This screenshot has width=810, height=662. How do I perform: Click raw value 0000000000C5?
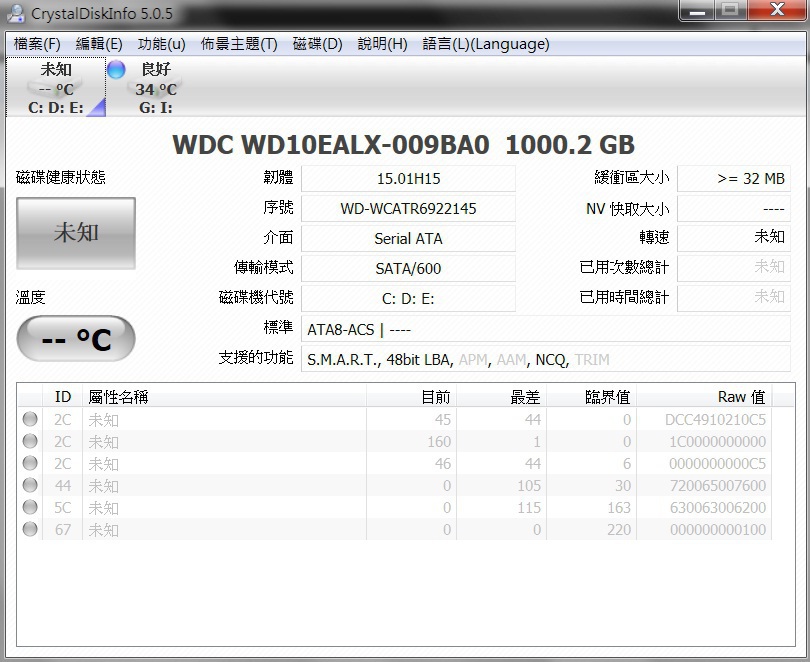click(x=718, y=464)
